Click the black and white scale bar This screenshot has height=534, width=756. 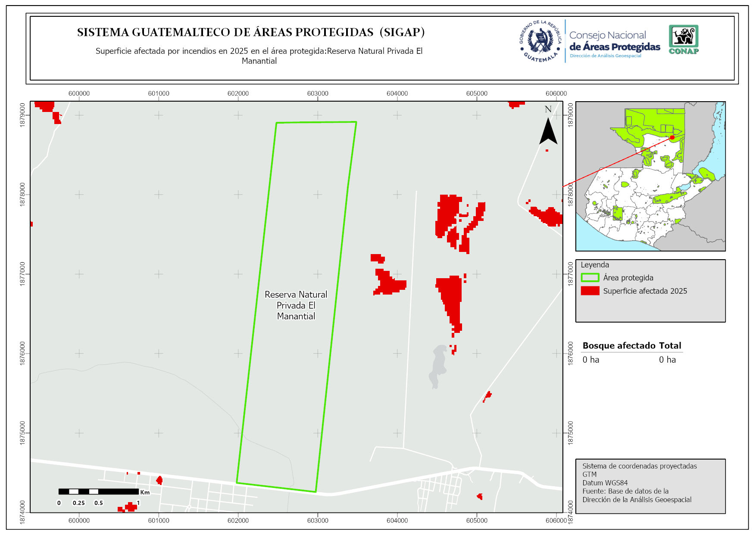(98, 491)
